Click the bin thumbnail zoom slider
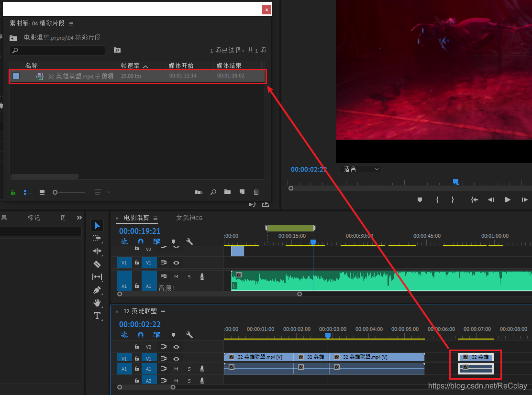The width and height of the screenshot is (532, 395). pyautogui.click(x=69, y=192)
